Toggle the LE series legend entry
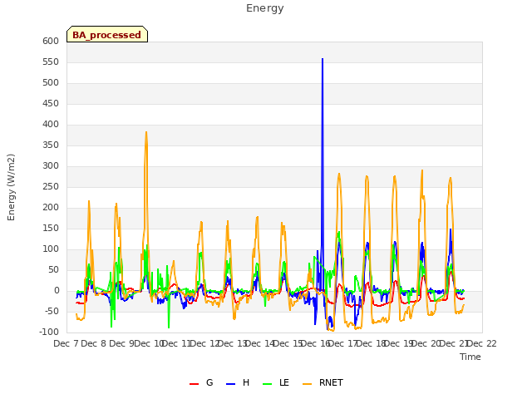 (276, 382)
